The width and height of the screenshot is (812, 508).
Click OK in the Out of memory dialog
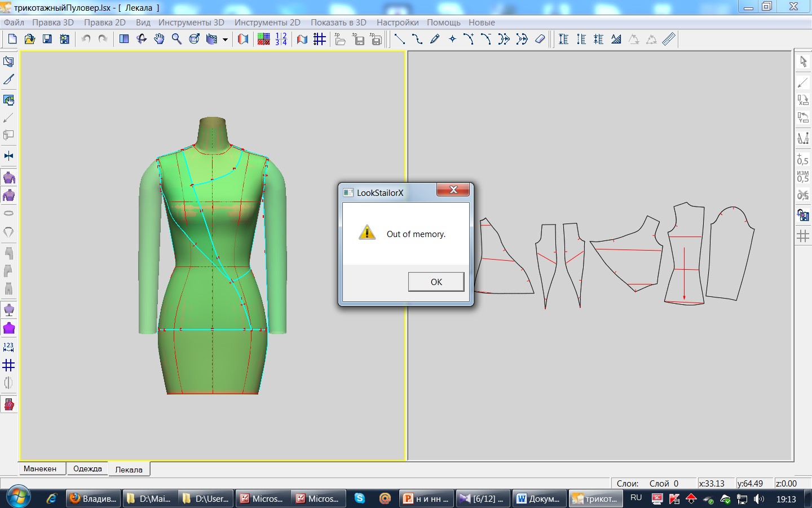(436, 282)
